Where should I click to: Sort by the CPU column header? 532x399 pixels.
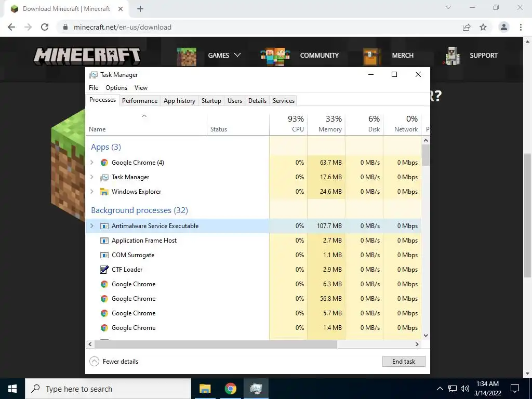tap(288, 124)
